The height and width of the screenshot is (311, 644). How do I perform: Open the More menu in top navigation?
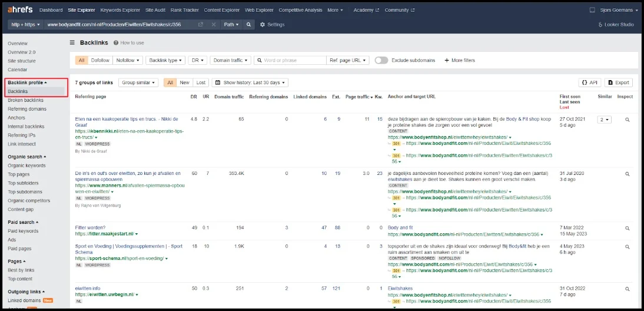(x=335, y=10)
